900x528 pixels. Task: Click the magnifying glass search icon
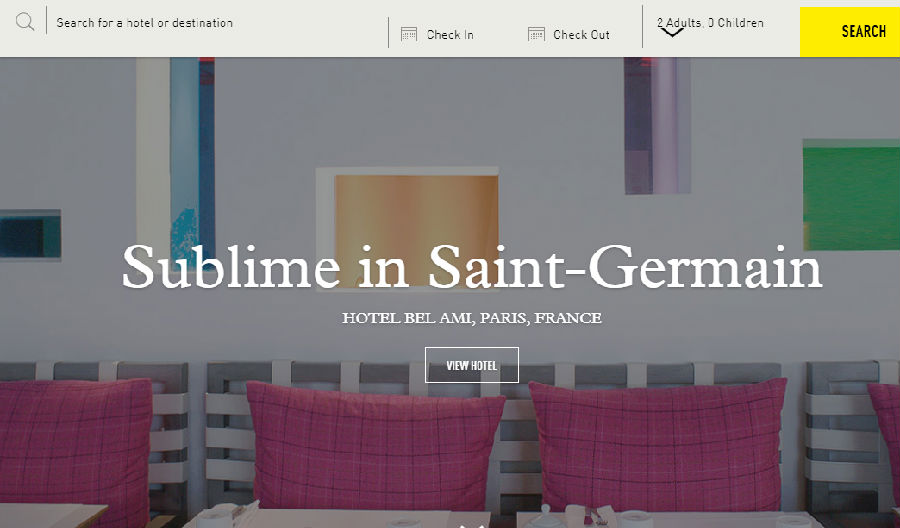(25, 22)
